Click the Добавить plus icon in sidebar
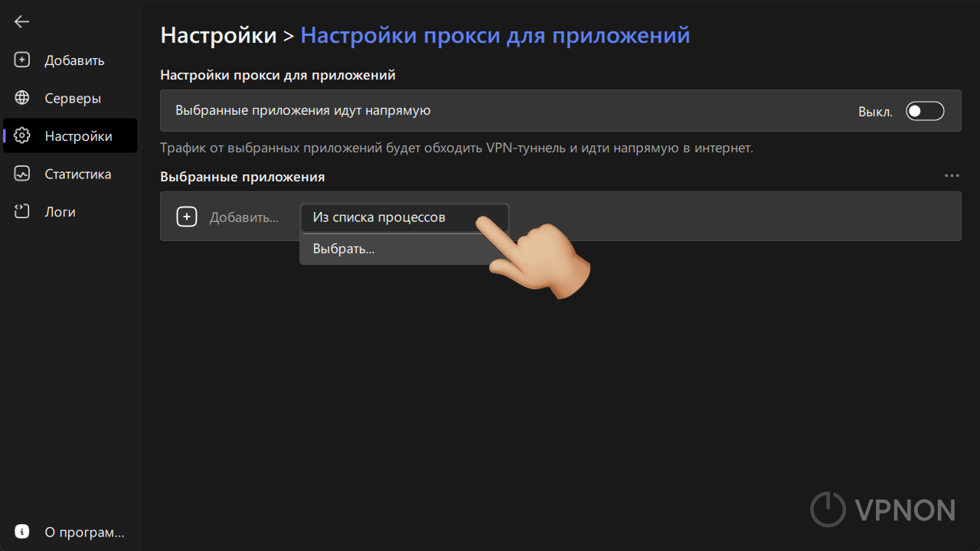 pos(21,59)
